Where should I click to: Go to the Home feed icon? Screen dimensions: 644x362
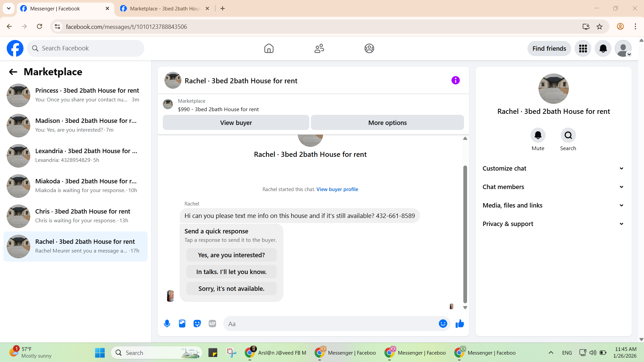click(x=269, y=48)
